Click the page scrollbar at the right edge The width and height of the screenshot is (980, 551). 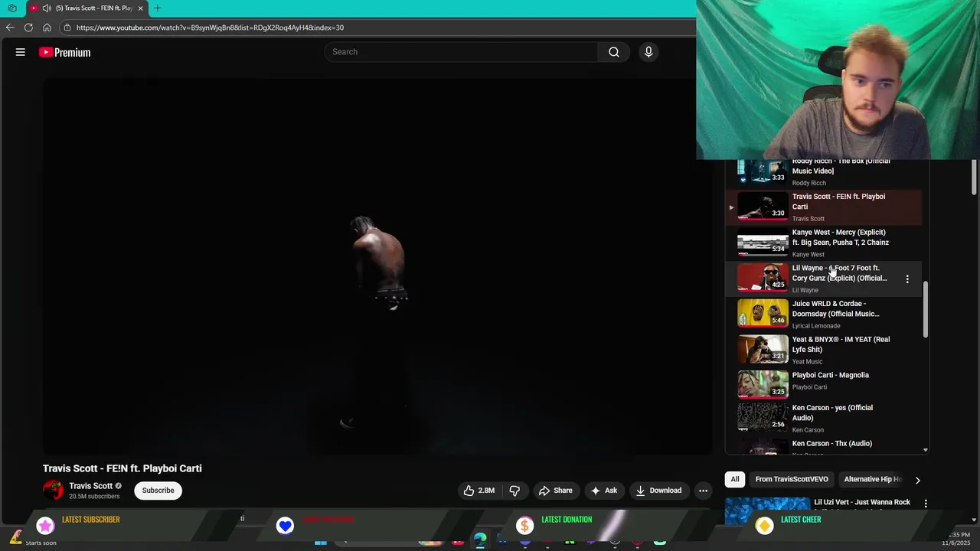click(974, 177)
